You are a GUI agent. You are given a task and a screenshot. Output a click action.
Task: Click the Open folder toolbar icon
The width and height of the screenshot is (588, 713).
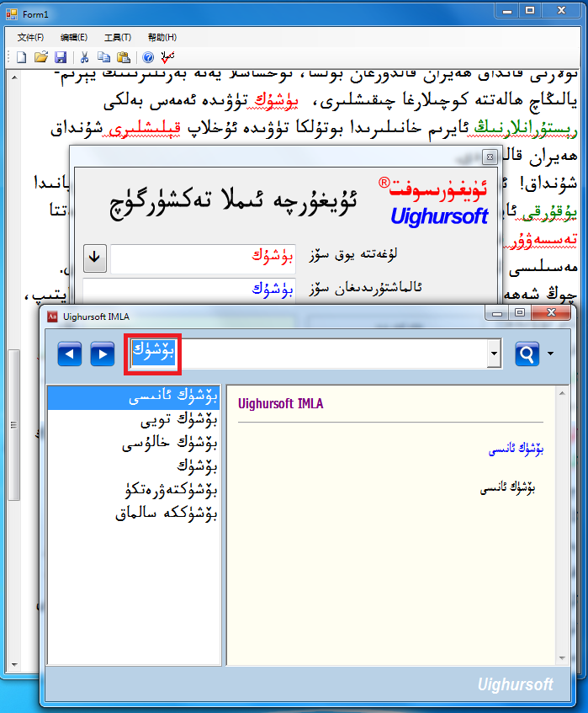point(41,57)
